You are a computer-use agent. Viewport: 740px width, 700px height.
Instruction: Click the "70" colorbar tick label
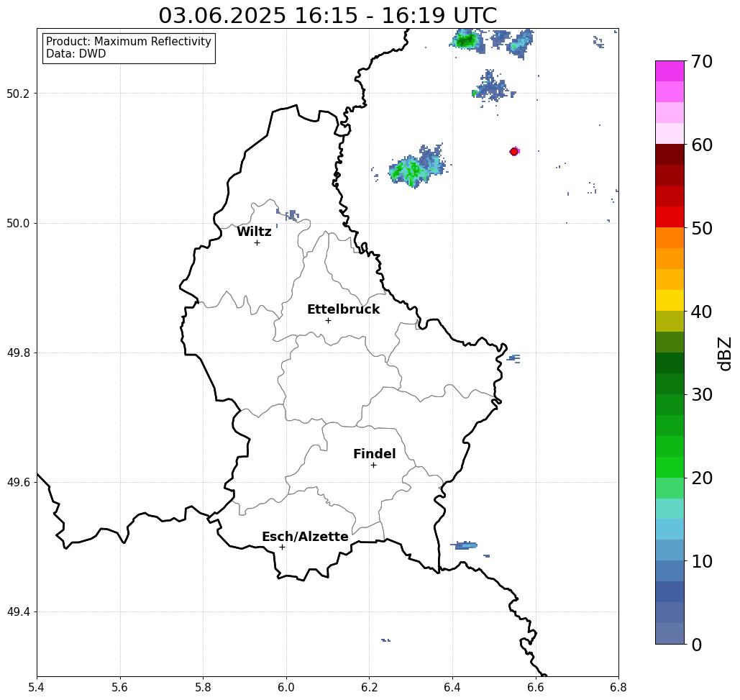pos(701,61)
